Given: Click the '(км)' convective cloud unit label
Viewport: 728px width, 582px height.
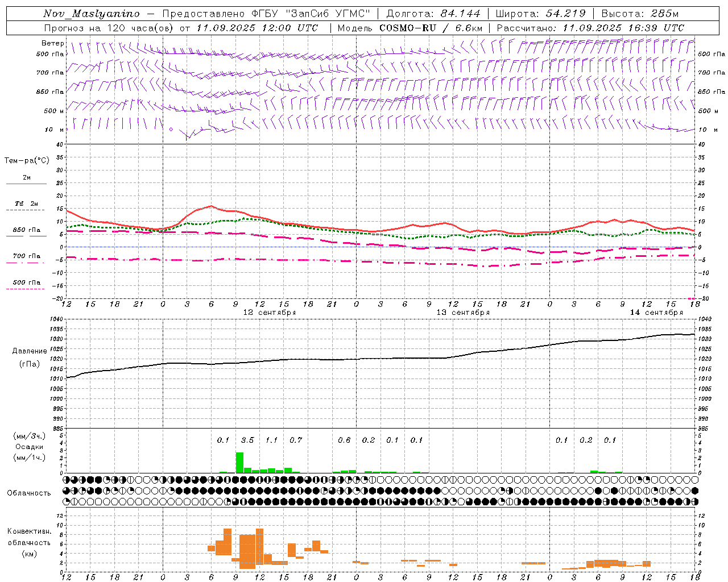Looking at the screenshot, I should (x=30, y=554).
